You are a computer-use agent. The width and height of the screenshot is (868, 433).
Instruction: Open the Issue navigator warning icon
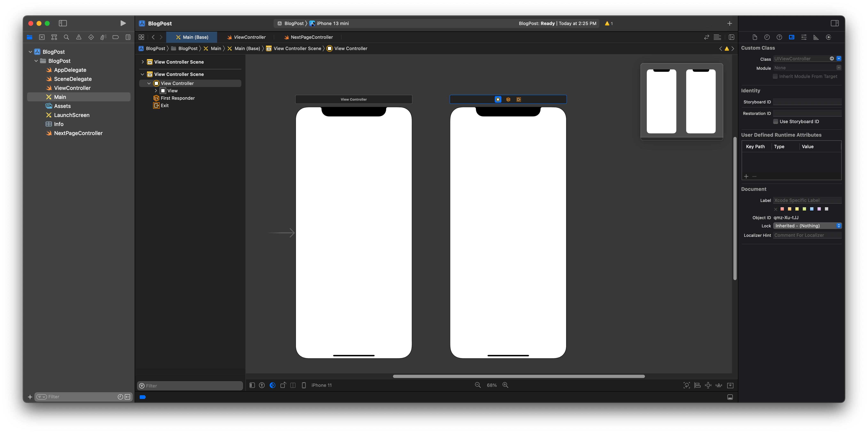pos(79,37)
